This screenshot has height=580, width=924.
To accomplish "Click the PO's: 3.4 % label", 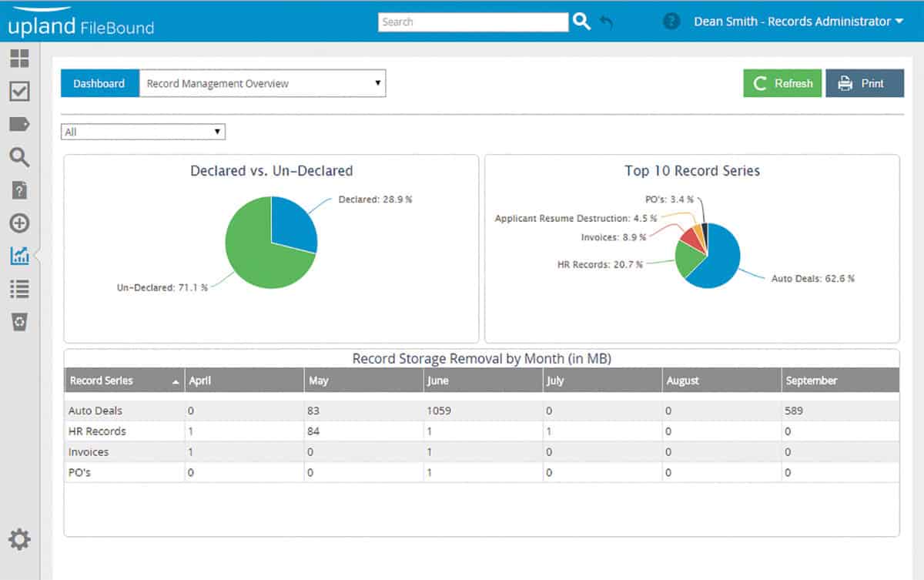I will [x=670, y=199].
